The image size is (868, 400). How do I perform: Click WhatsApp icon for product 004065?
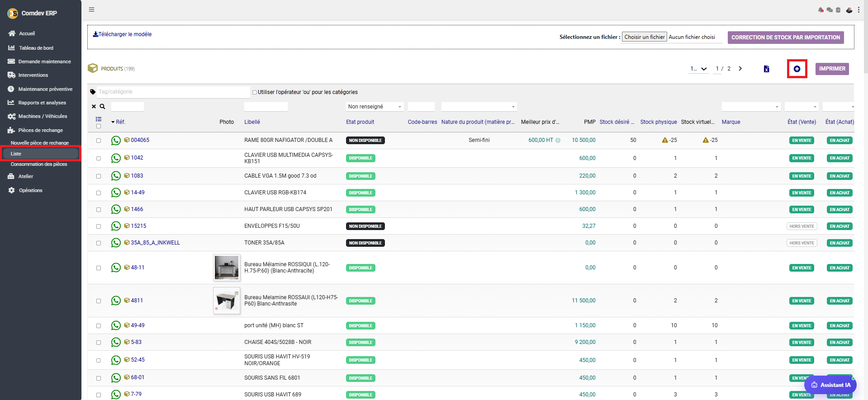(116, 141)
